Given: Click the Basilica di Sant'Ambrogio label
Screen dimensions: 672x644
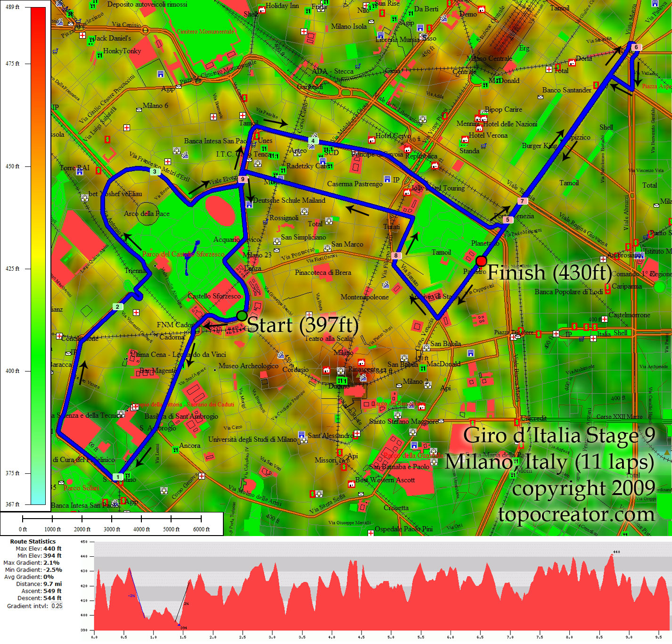Looking at the screenshot, I should (x=181, y=416).
